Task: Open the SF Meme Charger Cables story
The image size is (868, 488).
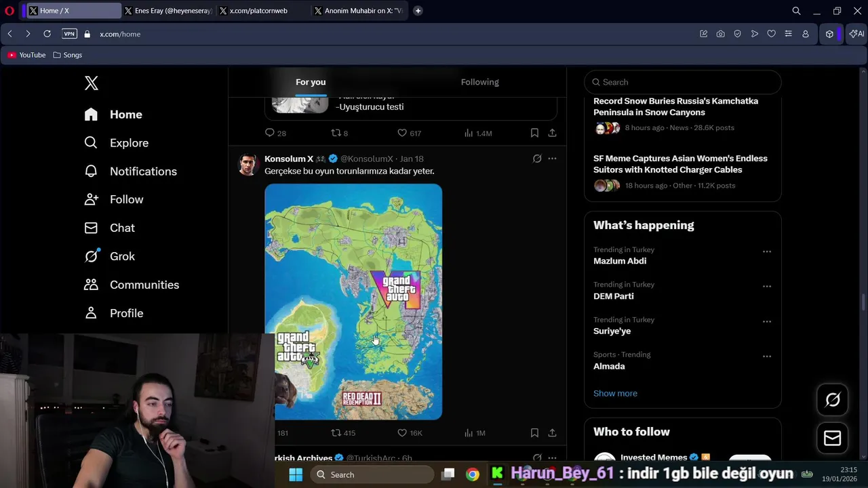Action: coord(683,172)
